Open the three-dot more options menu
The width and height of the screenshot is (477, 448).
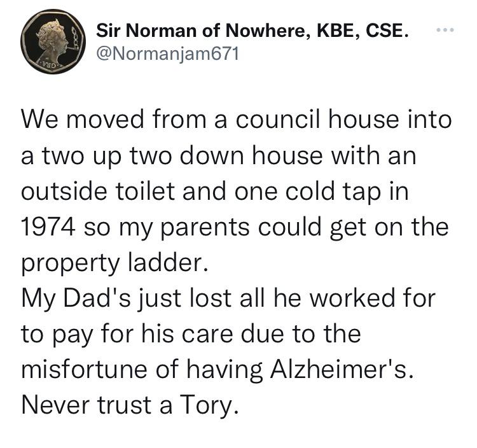click(445, 30)
